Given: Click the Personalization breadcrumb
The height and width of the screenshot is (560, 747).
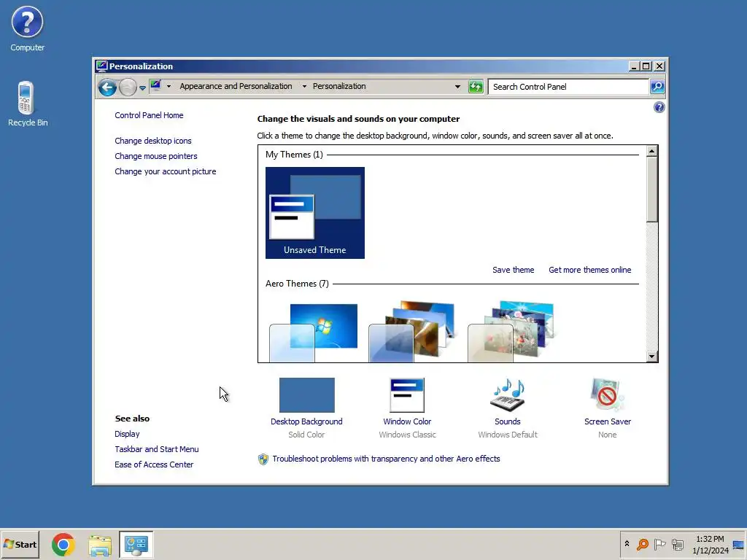Looking at the screenshot, I should 339,86.
